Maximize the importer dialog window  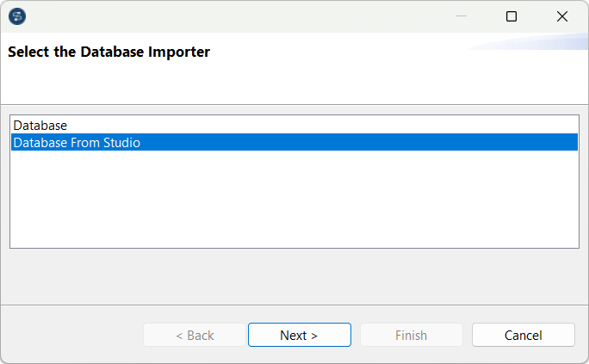click(512, 16)
